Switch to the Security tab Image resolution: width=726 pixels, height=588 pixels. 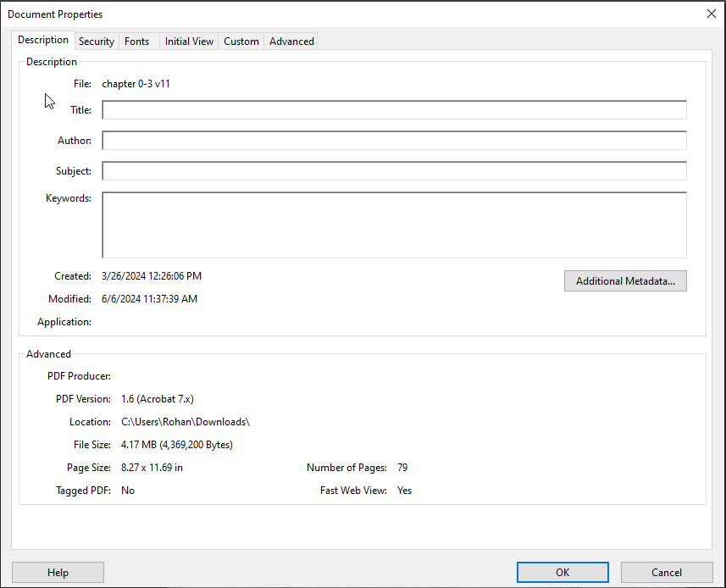click(x=97, y=42)
